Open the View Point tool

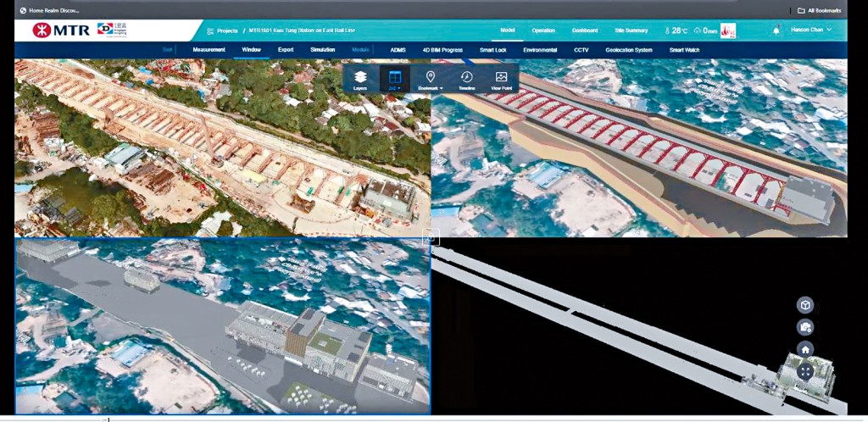501,80
